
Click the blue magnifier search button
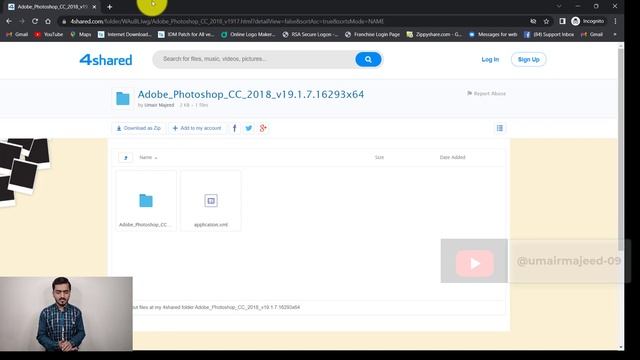pyautogui.click(x=368, y=60)
